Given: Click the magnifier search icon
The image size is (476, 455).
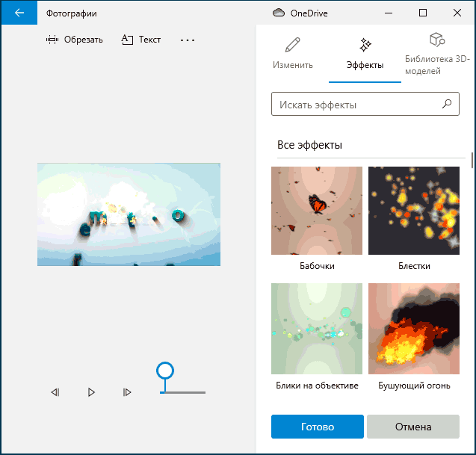Looking at the screenshot, I should (447, 104).
